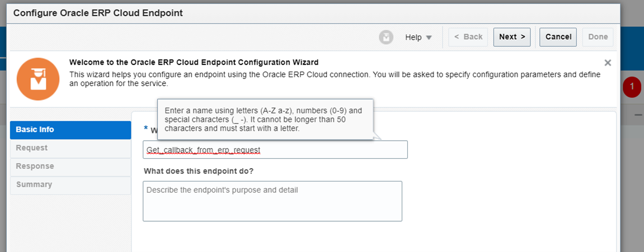
Task: Switch to the Response step
Action: pos(70,167)
